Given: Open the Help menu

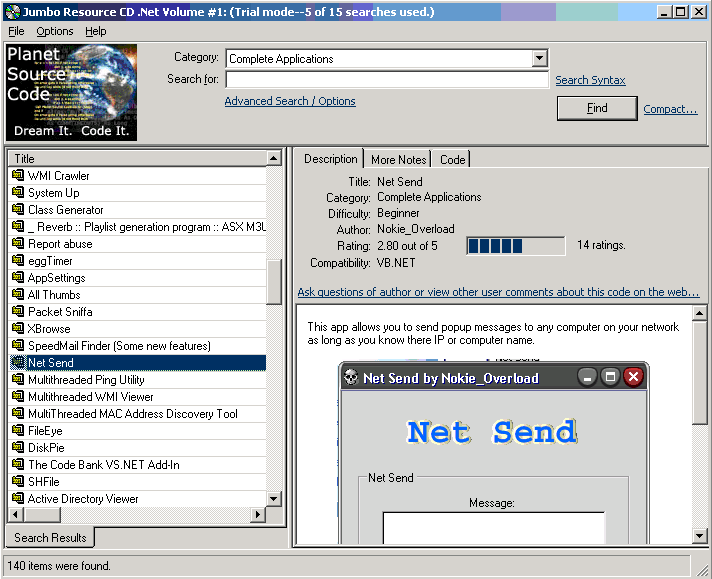Looking at the screenshot, I should tap(96, 31).
